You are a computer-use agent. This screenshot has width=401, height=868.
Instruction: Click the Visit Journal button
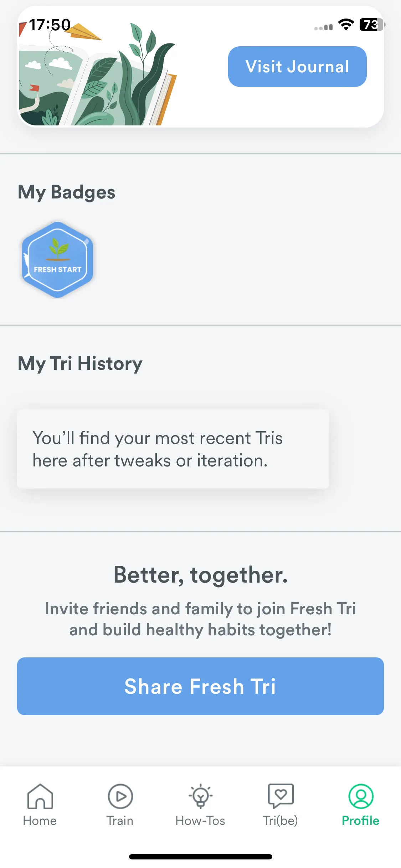tap(297, 67)
